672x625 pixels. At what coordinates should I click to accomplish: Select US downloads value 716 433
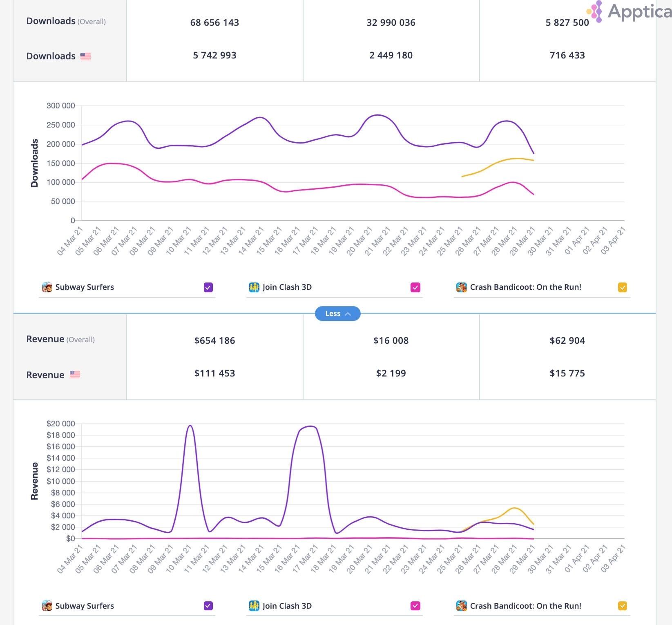[x=567, y=55]
